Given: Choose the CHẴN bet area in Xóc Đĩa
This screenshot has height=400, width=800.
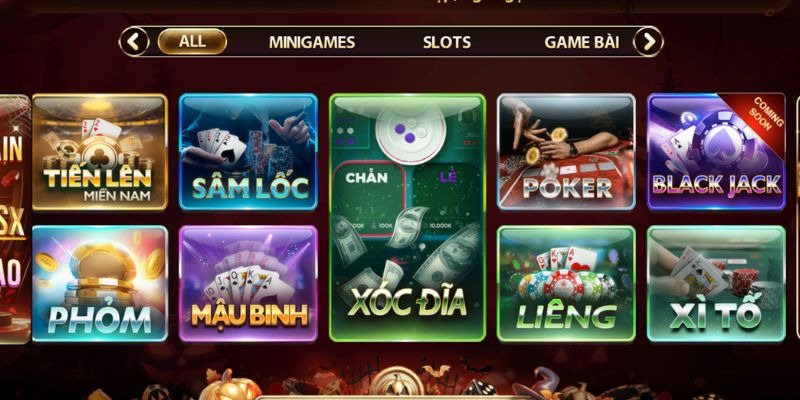Looking at the screenshot, I should pyautogui.click(x=369, y=199).
